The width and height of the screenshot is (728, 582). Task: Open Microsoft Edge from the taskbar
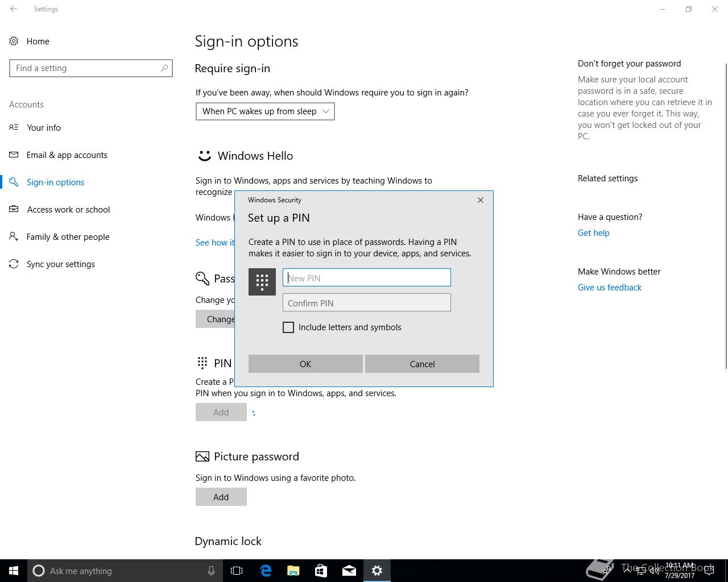pyautogui.click(x=266, y=571)
